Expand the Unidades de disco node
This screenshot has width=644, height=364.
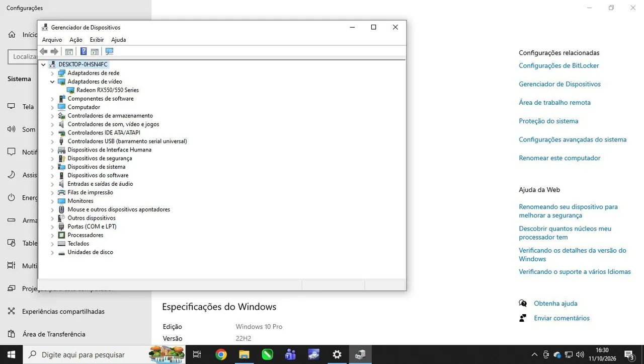(x=52, y=252)
